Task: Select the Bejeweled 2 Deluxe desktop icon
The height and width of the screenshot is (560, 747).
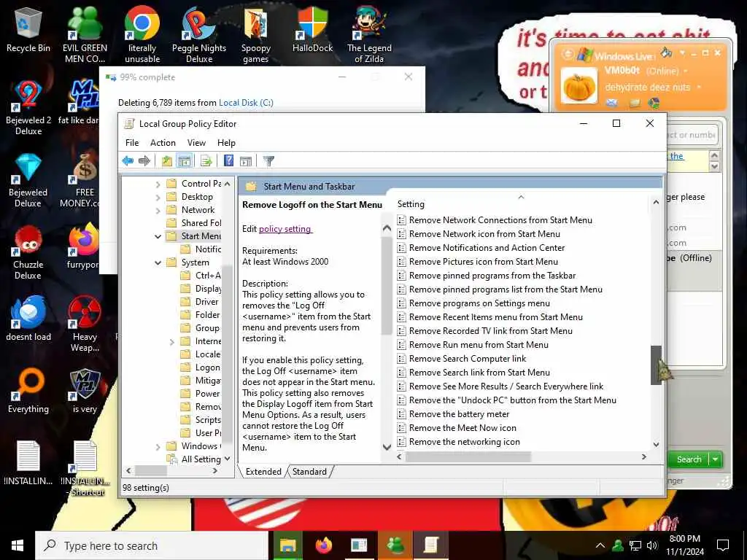Action: [x=28, y=107]
